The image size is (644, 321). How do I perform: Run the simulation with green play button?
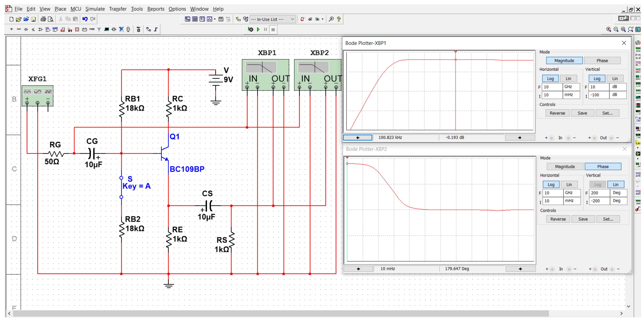258,30
